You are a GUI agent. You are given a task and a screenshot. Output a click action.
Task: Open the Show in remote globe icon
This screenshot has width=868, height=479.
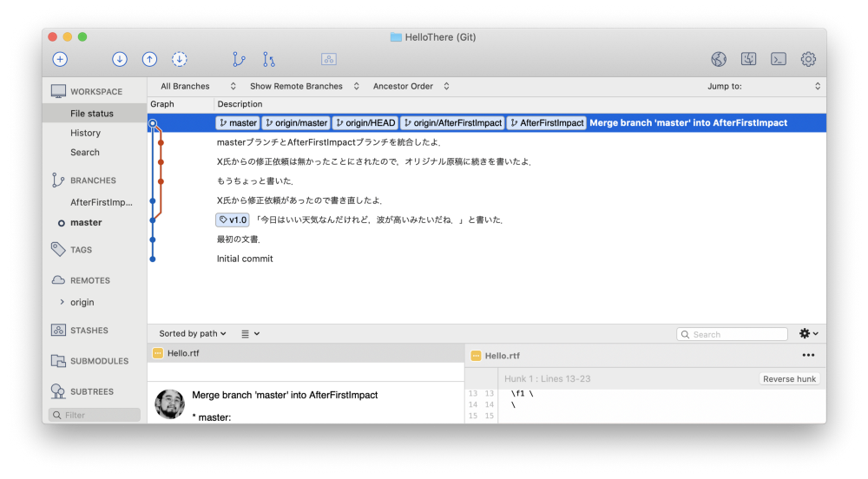(719, 59)
